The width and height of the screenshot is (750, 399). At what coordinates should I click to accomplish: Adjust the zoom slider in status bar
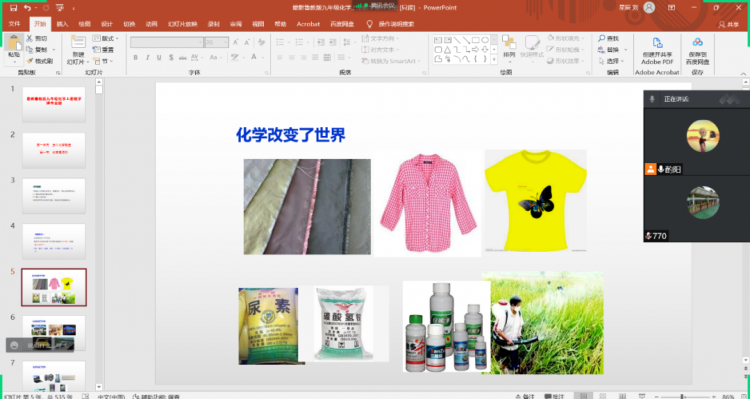(x=681, y=396)
